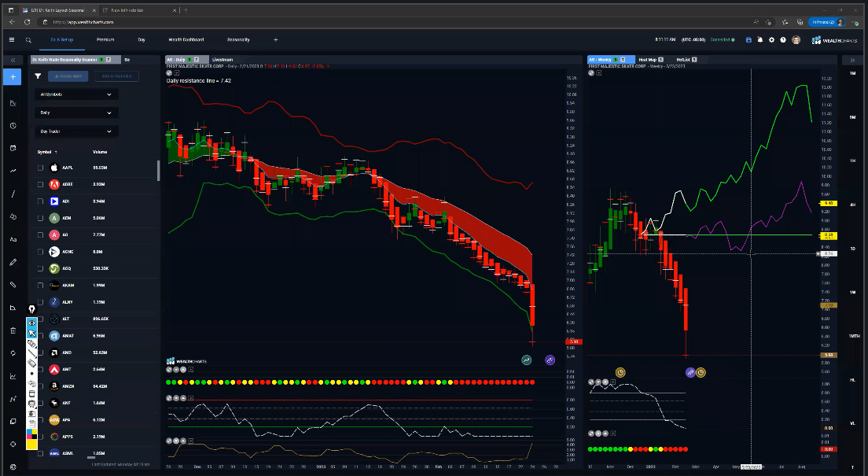Screen dimensions: 868x476
Task: Open a new browser tab
Action: (x=186, y=10)
